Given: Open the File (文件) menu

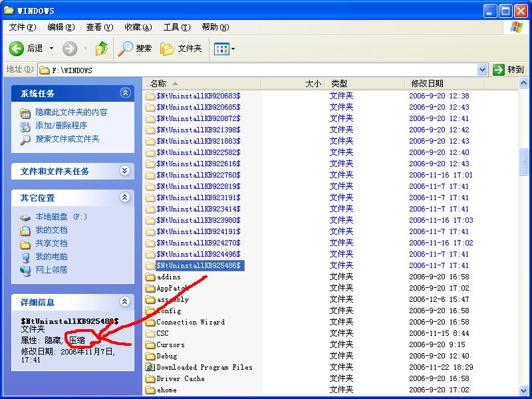Looking at the screenshot, I should point(23,27).
